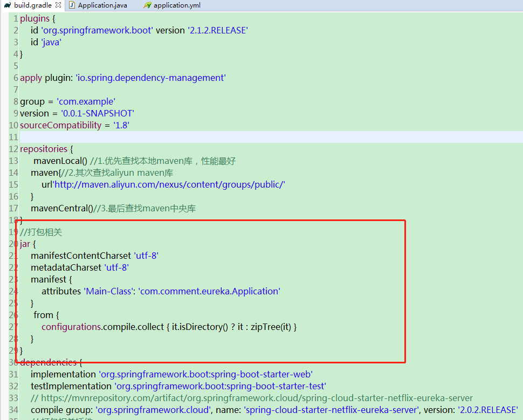The width and height of the screenshot is (523, 420).
Task: Click the mvnrepository.com comment URL
Action: (x=257, y=398)
